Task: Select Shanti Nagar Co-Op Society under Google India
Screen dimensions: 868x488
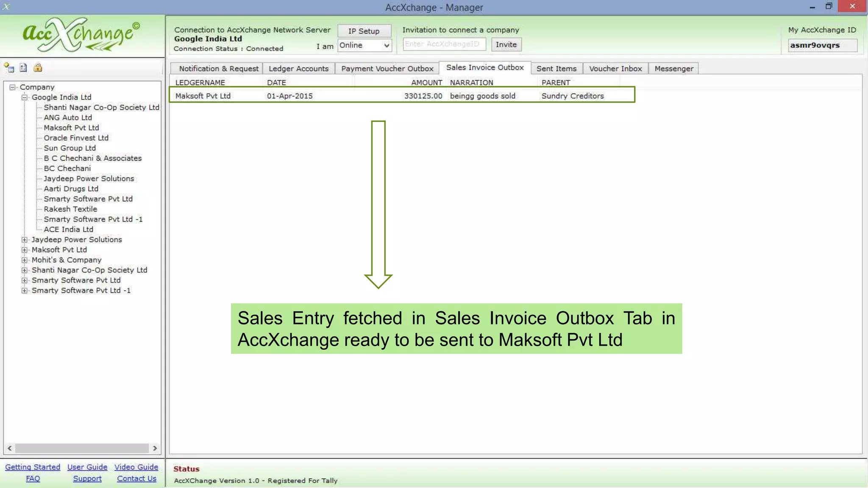Action: tap(101, 108)
